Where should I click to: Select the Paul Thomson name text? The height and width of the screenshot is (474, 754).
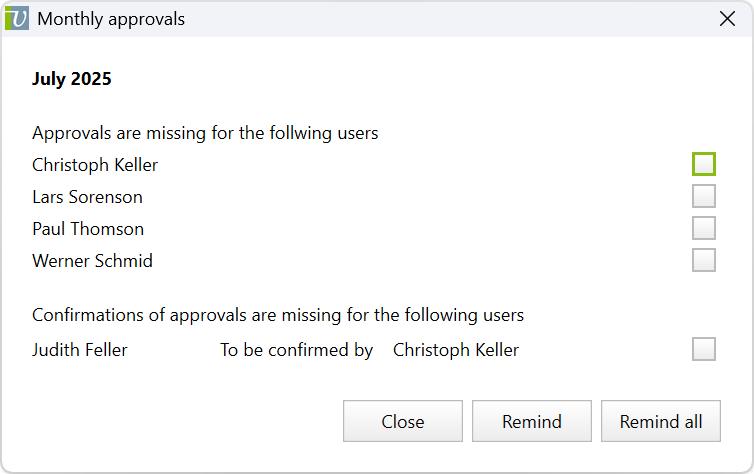coord(88,229)
